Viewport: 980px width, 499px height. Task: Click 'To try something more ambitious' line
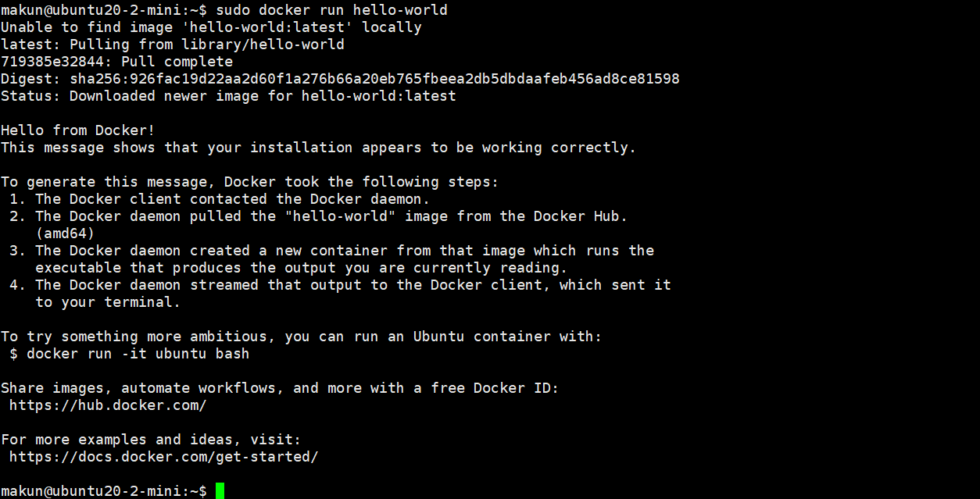click(302, 337)
